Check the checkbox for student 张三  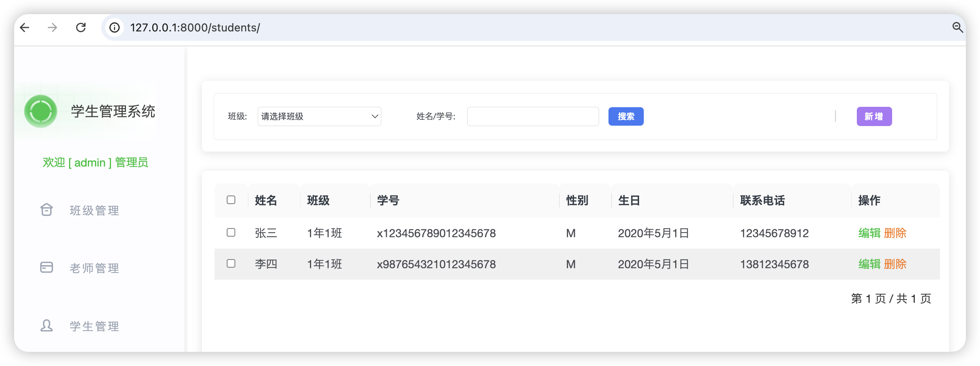231,232
